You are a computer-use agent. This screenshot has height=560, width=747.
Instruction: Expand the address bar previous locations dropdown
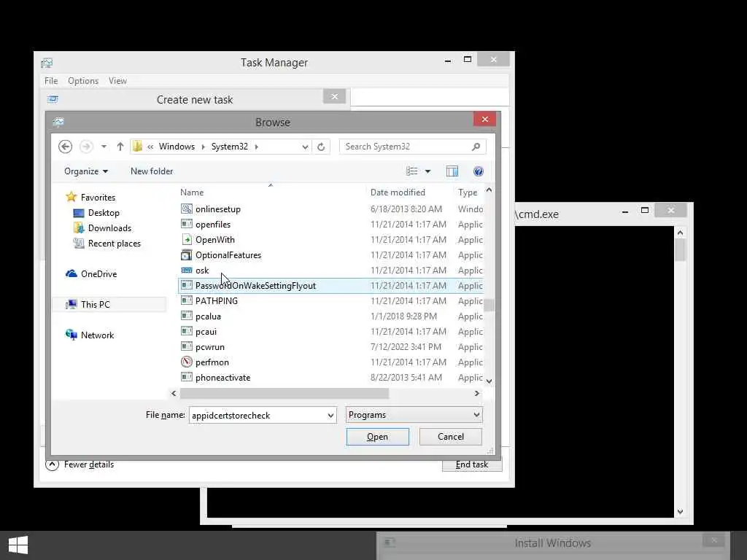(x=305, y=147)
